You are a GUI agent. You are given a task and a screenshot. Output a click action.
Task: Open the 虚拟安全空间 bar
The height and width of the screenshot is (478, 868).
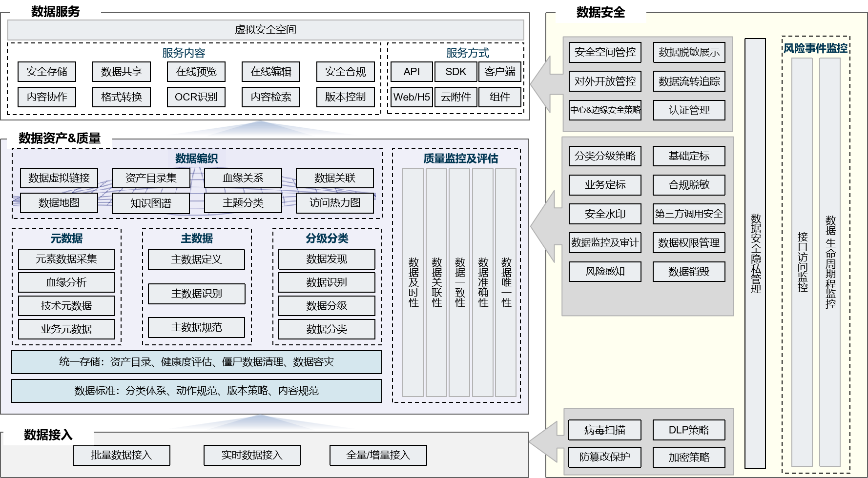(x=266, y=30)
